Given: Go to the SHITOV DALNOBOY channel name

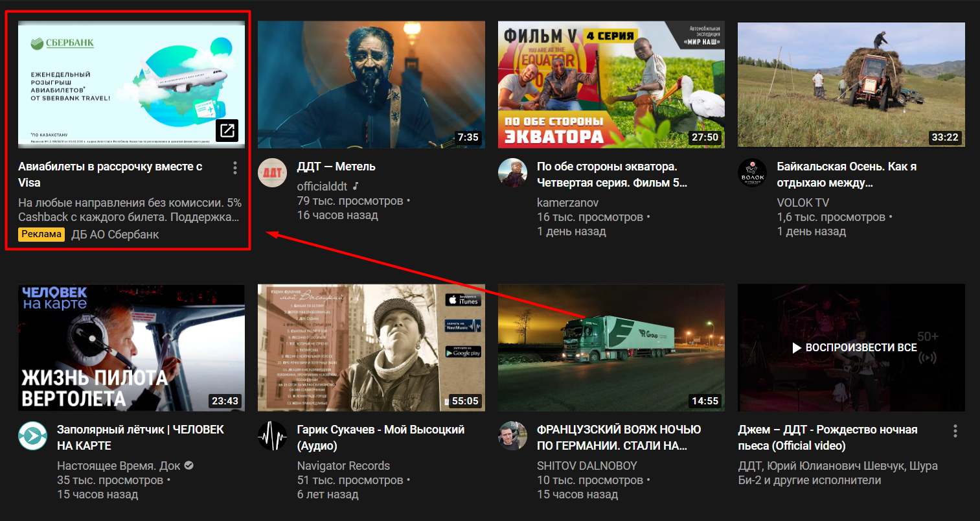Looking at the screenshot, I should 587,465.
